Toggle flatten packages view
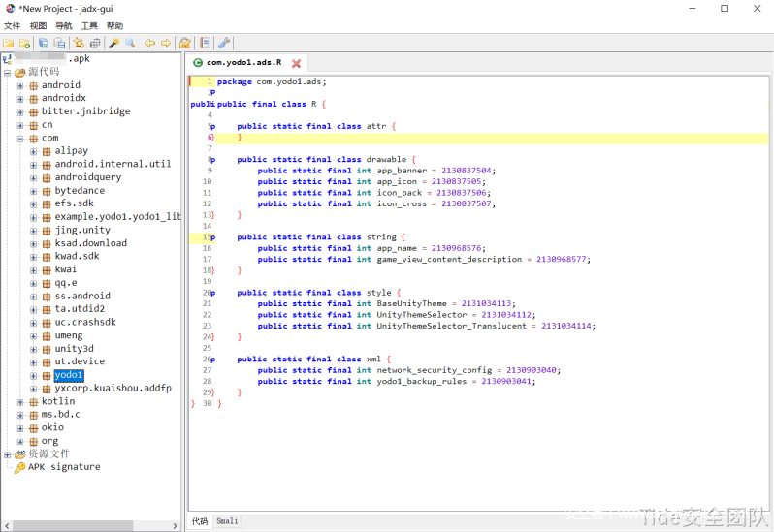 pos(95,43)
